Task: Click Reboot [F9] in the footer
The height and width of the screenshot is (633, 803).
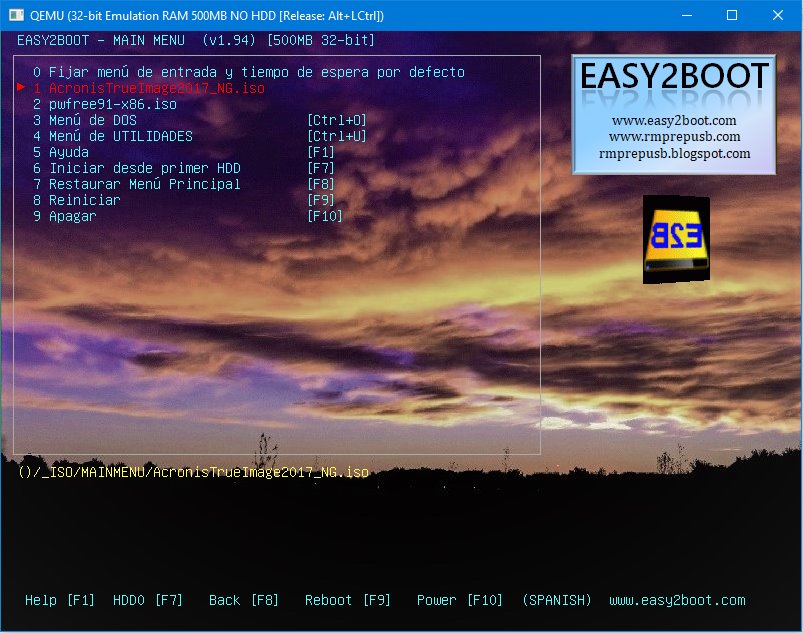Action: [348, 600]
